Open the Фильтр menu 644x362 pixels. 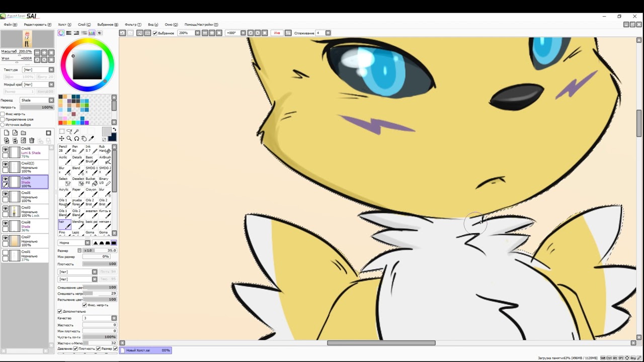point(132,25)
